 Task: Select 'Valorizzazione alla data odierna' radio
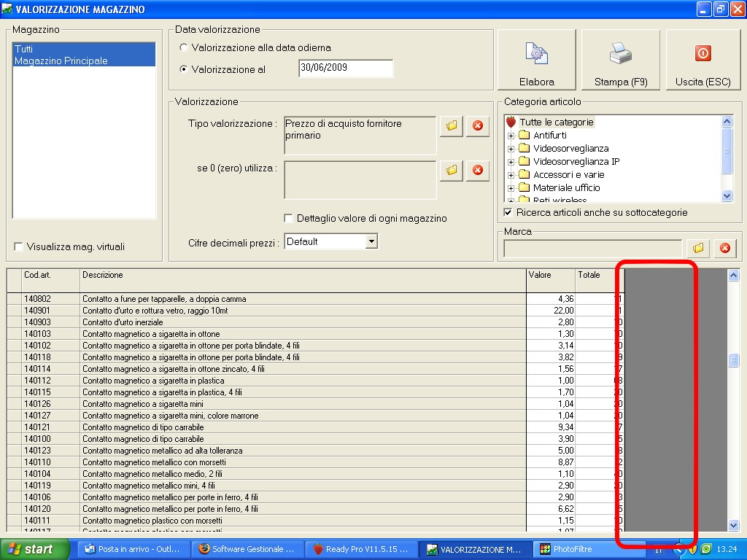(x=183, y=47)
